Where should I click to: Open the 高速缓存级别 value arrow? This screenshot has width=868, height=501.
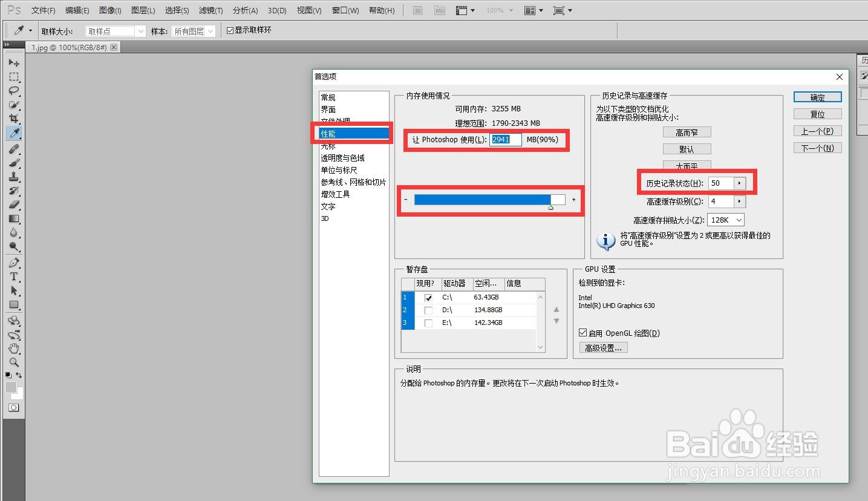[740, 201]
